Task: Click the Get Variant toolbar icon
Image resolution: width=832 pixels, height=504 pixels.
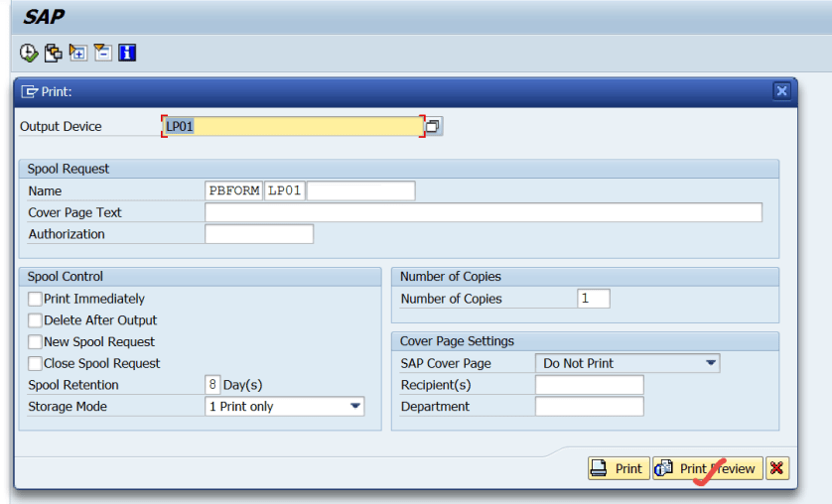Action: tap(53, 53)
